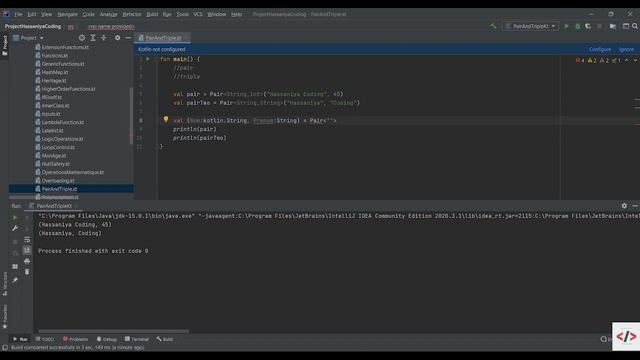
Task: Open the Terminal tool window button
Action: pyautogui.click(x=137, y=339)
